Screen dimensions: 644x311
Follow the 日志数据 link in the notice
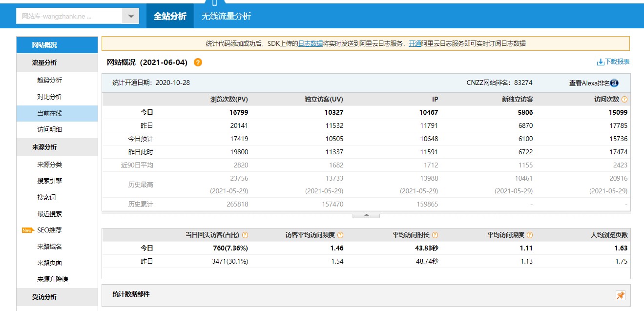pyautogui.click(x=311, y=43)
